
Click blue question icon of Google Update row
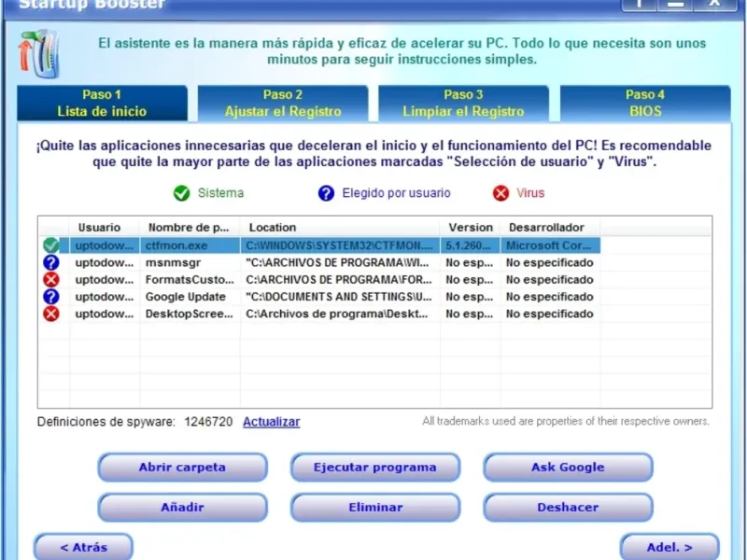(x=51, y=297)
